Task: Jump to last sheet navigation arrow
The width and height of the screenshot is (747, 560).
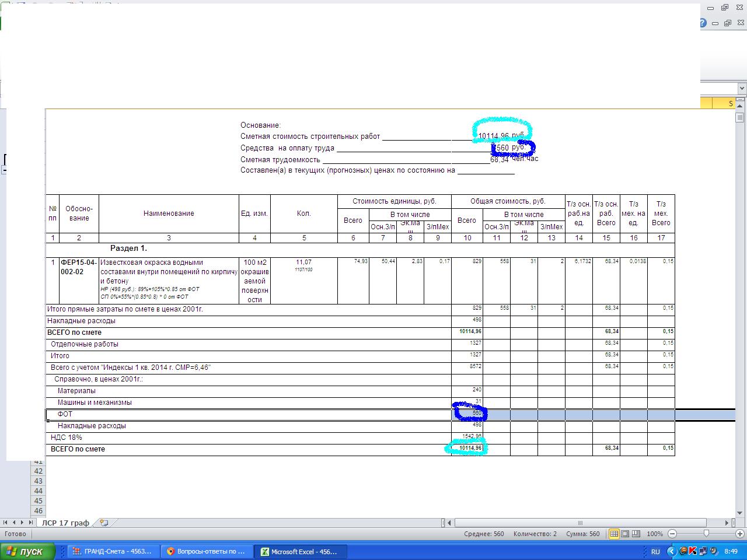Action: click(x=30, y=523)
